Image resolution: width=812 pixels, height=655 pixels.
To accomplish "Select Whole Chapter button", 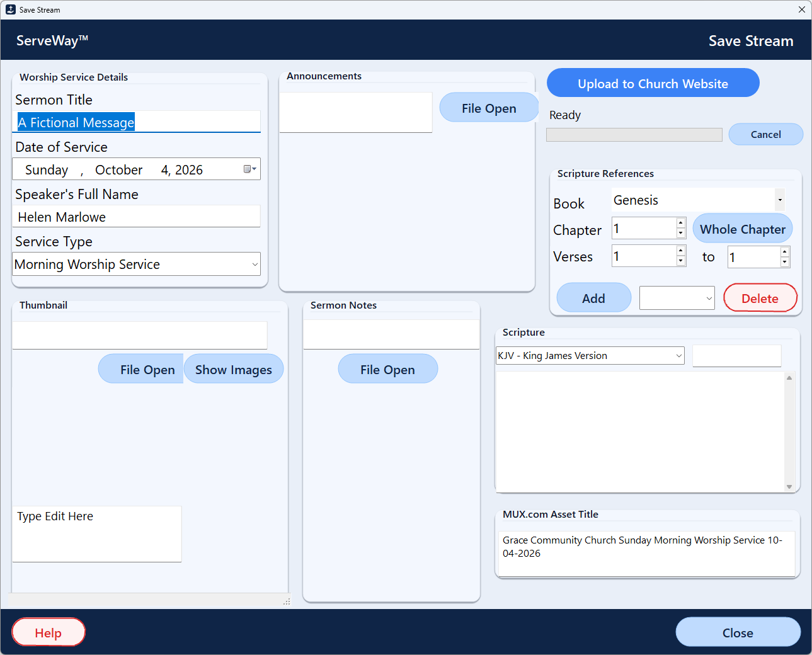I will click(x=743, y=229).
